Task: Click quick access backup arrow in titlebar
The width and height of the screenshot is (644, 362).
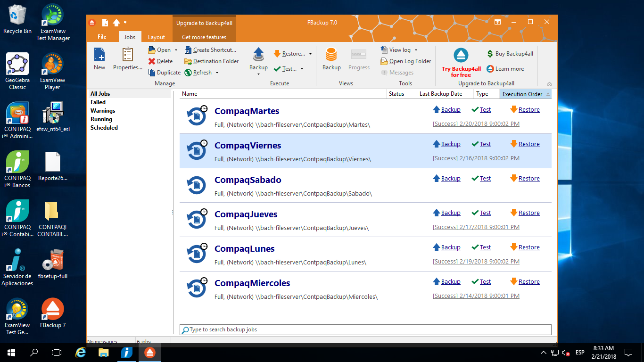Action: (x=116, y=23)
